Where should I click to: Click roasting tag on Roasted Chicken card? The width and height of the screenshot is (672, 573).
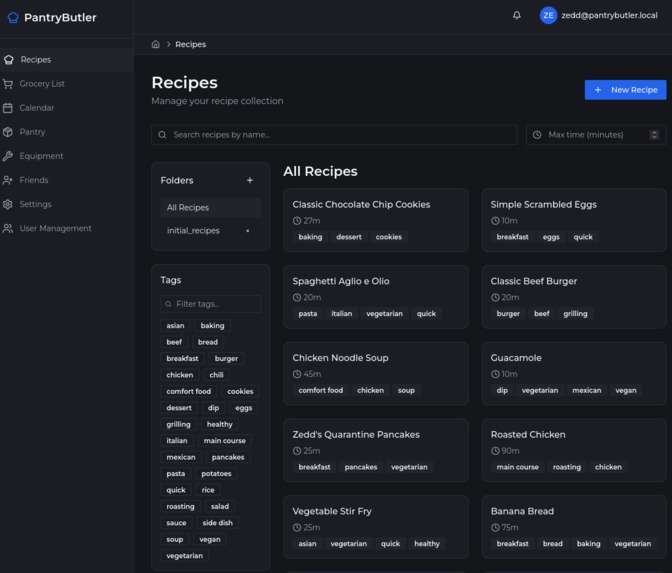tap(567, 467)
